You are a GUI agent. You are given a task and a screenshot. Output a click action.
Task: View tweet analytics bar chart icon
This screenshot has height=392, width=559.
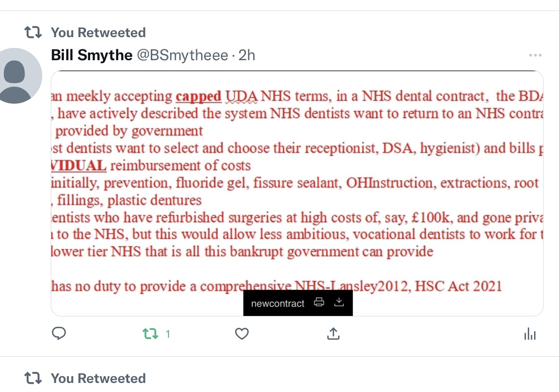530,334
